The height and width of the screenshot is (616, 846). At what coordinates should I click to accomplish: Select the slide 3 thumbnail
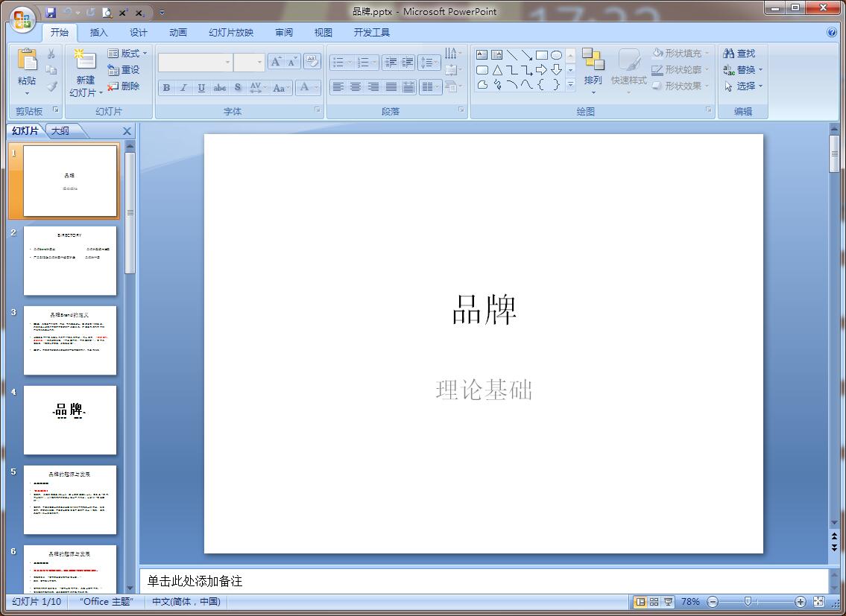pos(70,340)
